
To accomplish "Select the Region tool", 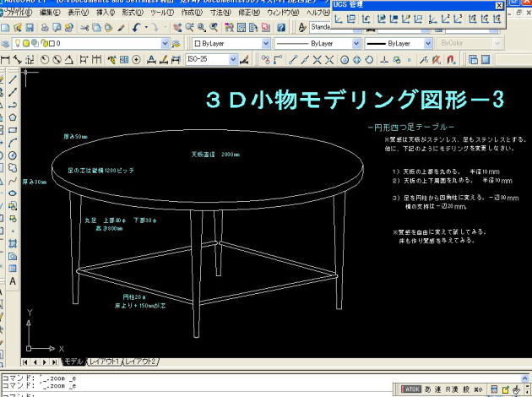I will [13, 256].
